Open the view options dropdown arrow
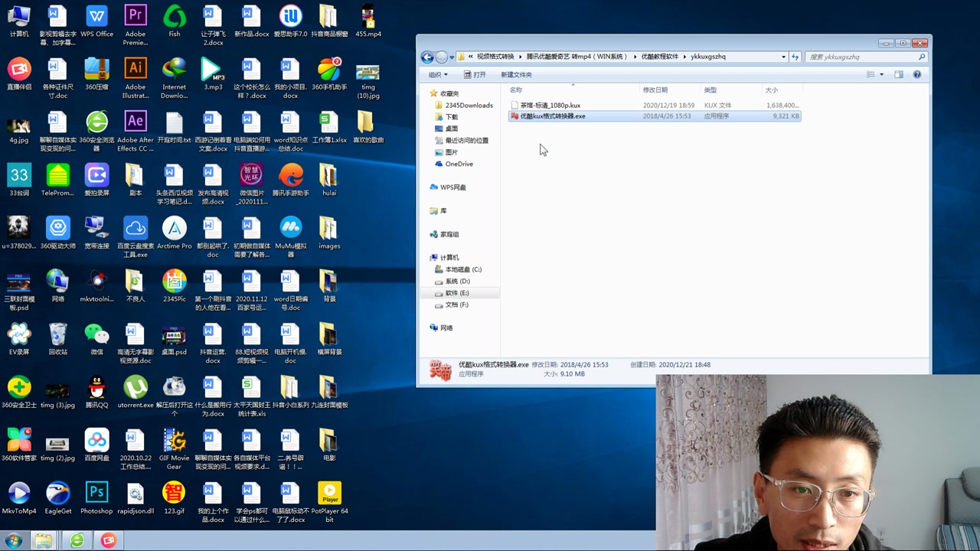The height and width of the screenshot is (551, 980). click(x=881, y=74)
